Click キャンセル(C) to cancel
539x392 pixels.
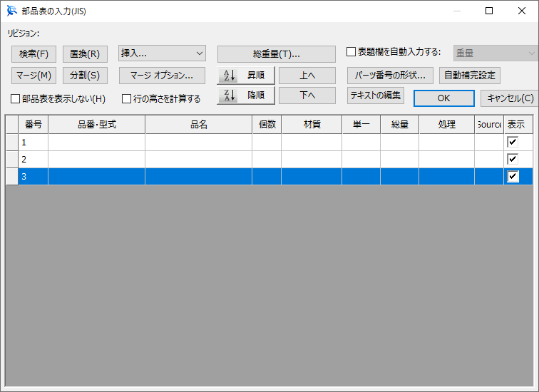pyautogui.click(x=510, y=98)
